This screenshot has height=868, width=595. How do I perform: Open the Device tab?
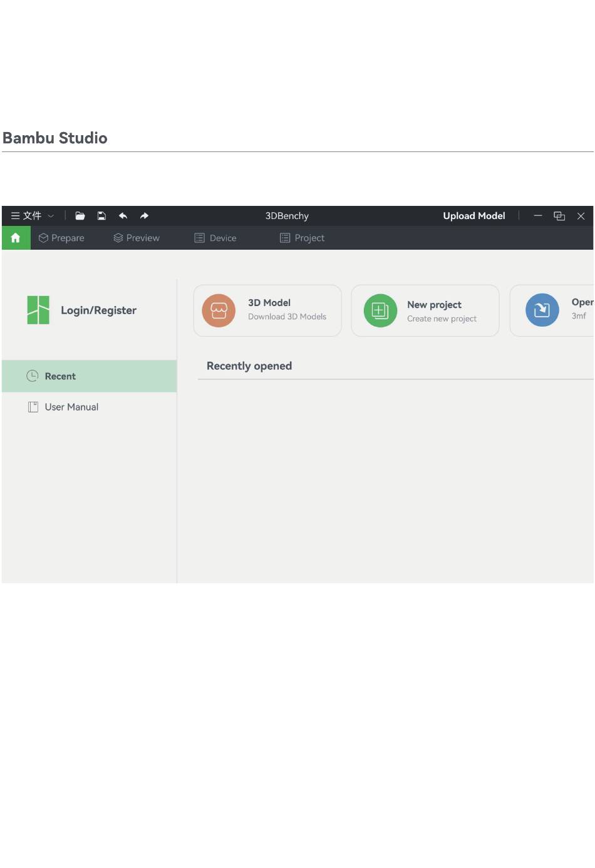click(215, 238)
